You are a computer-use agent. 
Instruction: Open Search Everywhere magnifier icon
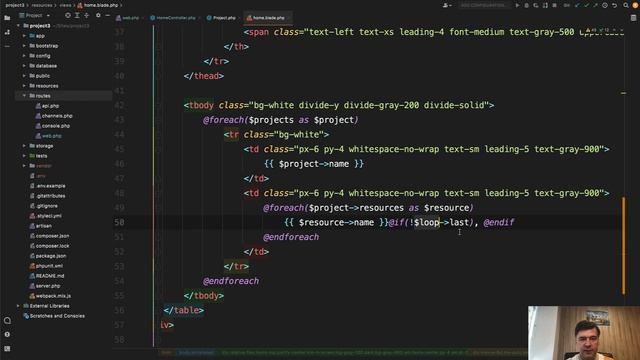click(626, 5)
